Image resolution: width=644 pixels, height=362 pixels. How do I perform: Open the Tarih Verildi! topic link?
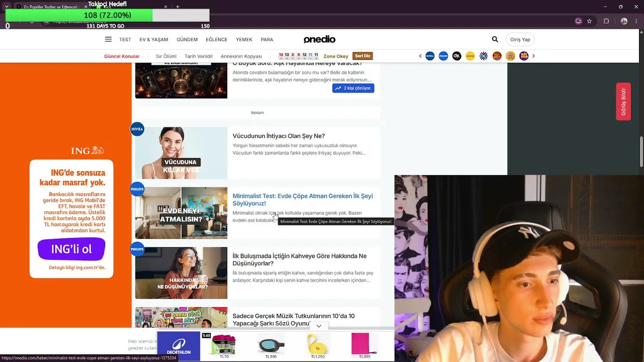[x=199, y=56]
